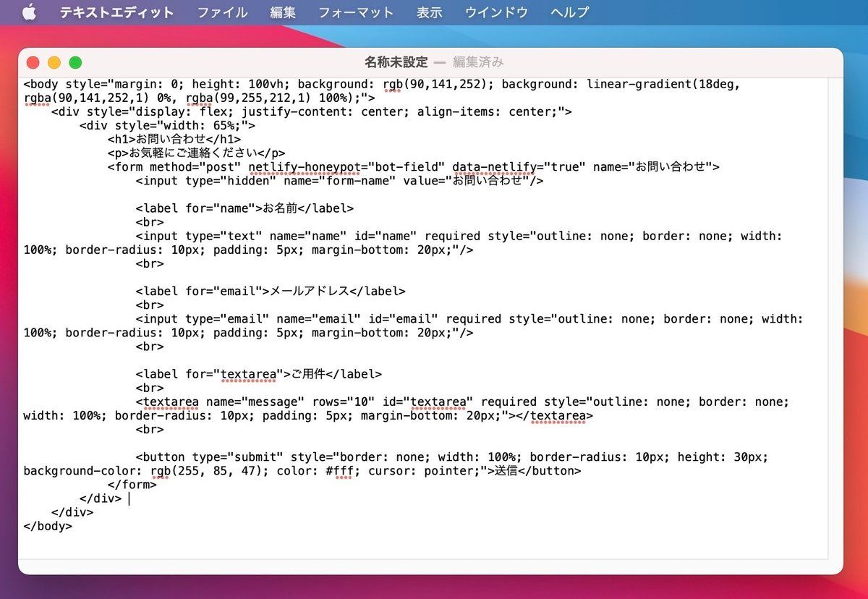Click the text <div style="width: 65%;">
The width and height of the screenshot is (868, 599).
pyautogui.click(x=167, y=125)
